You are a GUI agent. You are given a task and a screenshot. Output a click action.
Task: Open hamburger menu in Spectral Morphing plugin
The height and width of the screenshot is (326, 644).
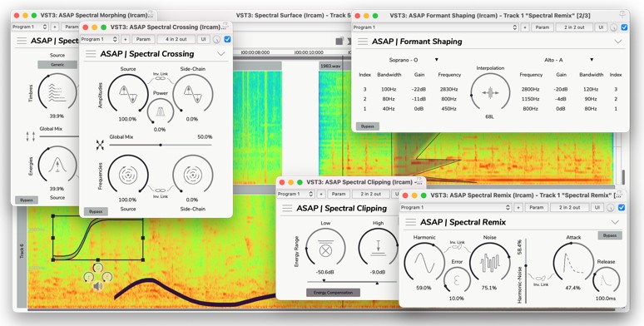(22, 41)
